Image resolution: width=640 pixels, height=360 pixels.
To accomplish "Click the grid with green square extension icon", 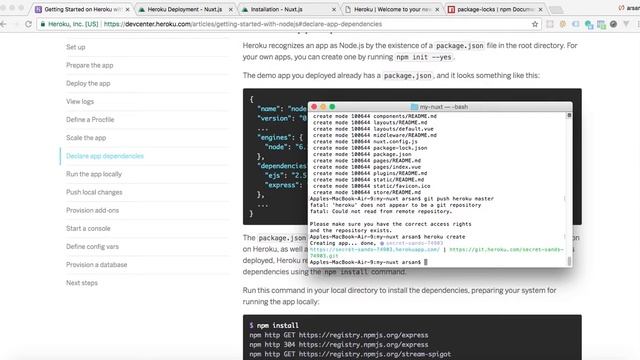I will click(x=601, y=24).
